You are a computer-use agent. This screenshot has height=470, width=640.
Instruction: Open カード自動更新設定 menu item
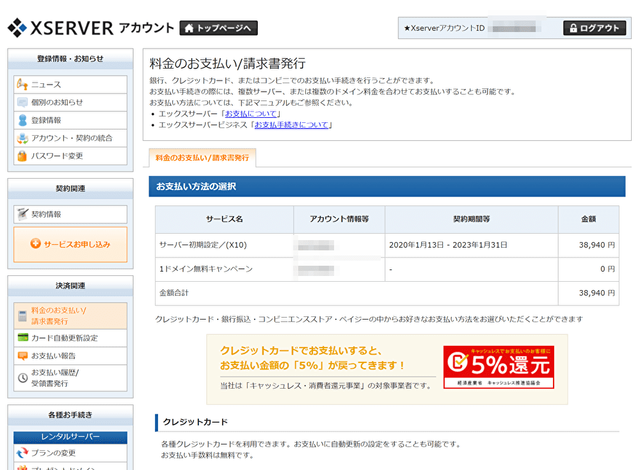[x=70, y=338]
